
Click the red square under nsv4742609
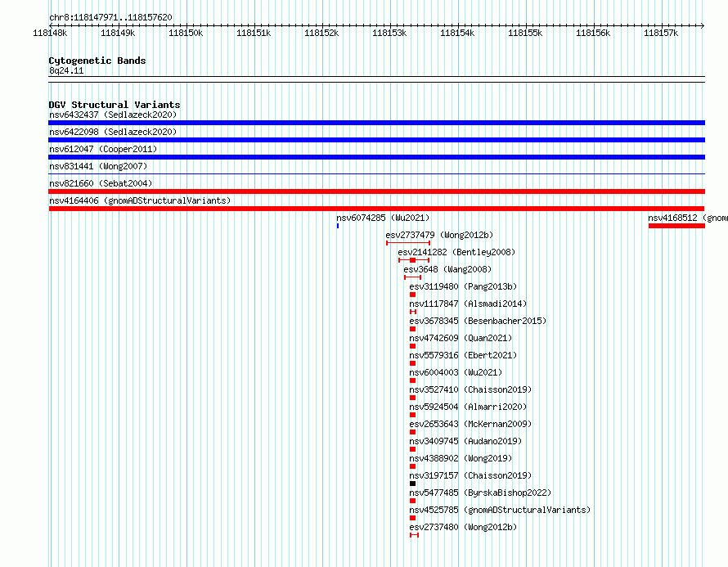click(x=413, y=346)
